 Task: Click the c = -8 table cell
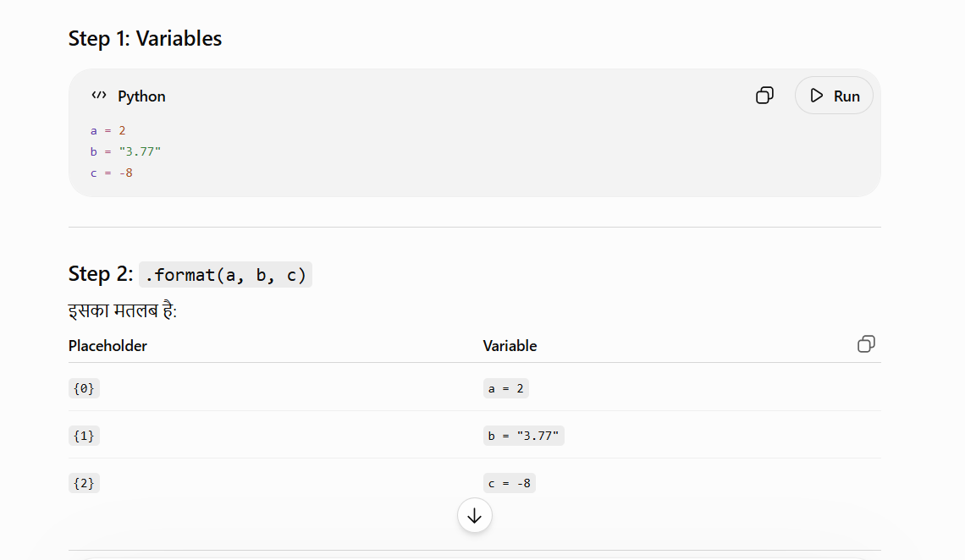click(510, 483)
